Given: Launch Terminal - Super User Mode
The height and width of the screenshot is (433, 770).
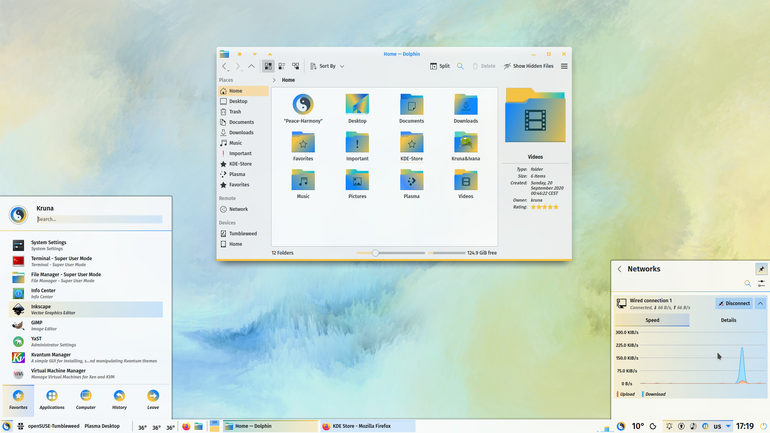Looking at the screenshot, I should point(86,261).
